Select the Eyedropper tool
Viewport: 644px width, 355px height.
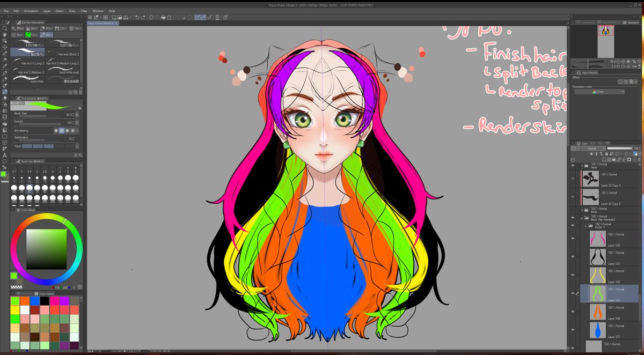pyautogui.click(x=5, y=65)
